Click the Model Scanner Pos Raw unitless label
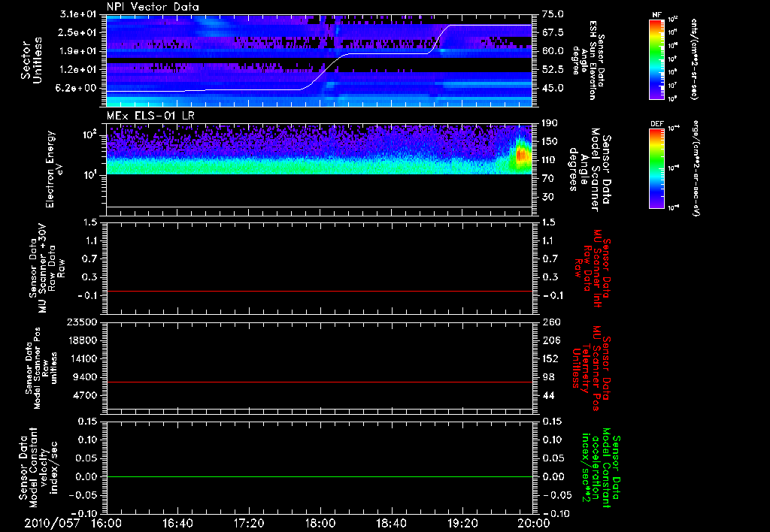This screenshot has width=770, height=532. point(41,367)
